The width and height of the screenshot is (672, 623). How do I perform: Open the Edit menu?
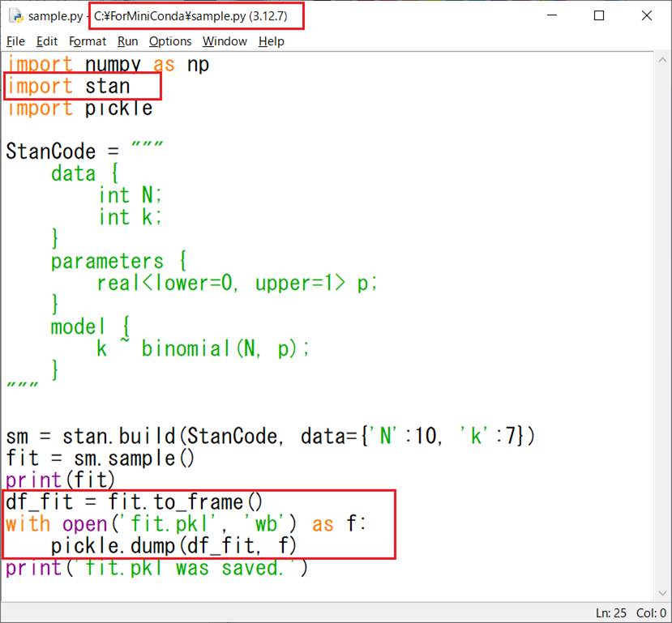coord(47,41)
